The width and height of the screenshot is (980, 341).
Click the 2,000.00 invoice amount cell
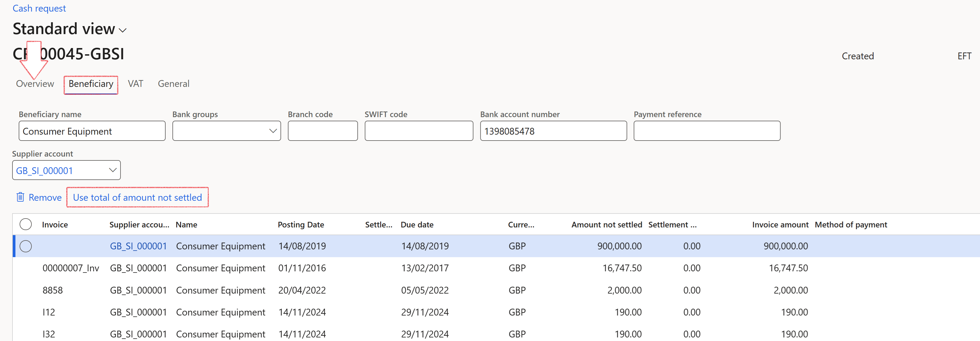click(x=791, y=290)
